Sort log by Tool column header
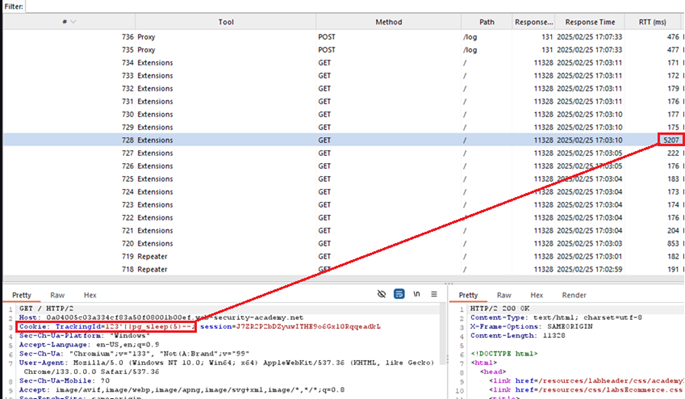 point(226,22)
